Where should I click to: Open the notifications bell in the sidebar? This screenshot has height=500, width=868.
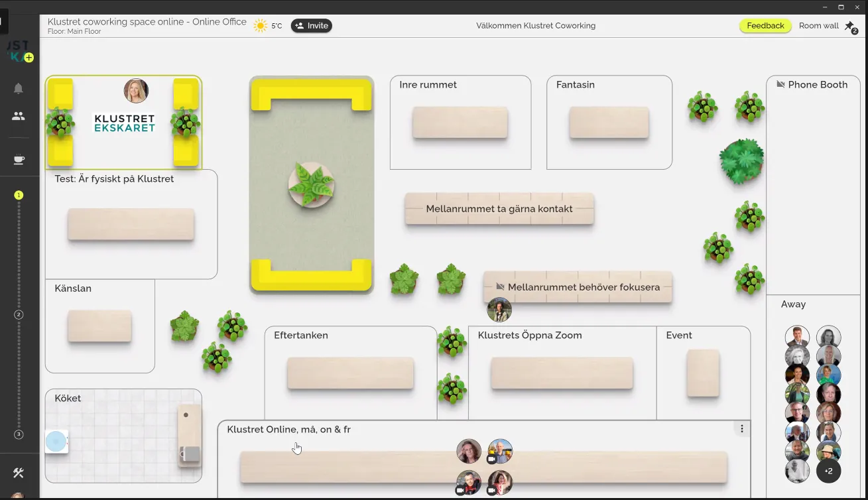point(19,88)
